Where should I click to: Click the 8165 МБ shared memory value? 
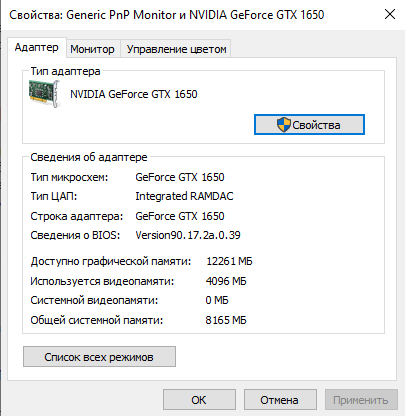(226, 320)
